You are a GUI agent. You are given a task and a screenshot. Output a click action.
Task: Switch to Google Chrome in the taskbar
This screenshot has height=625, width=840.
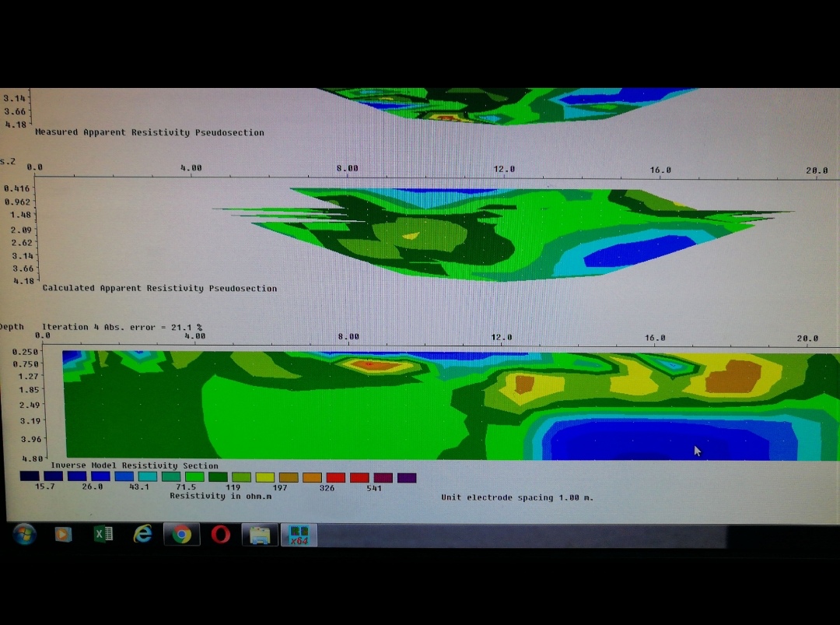[x=182, y=535]
